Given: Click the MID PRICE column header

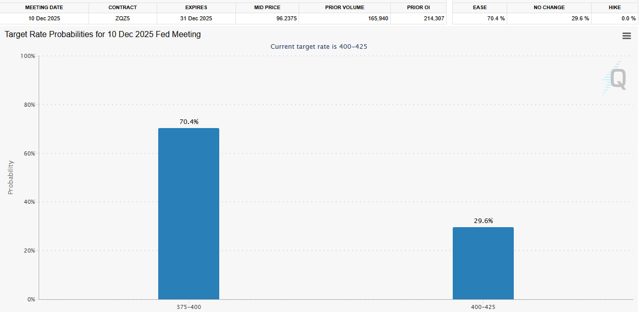Looking at the screenshot, I should click(x=267, y=8).
